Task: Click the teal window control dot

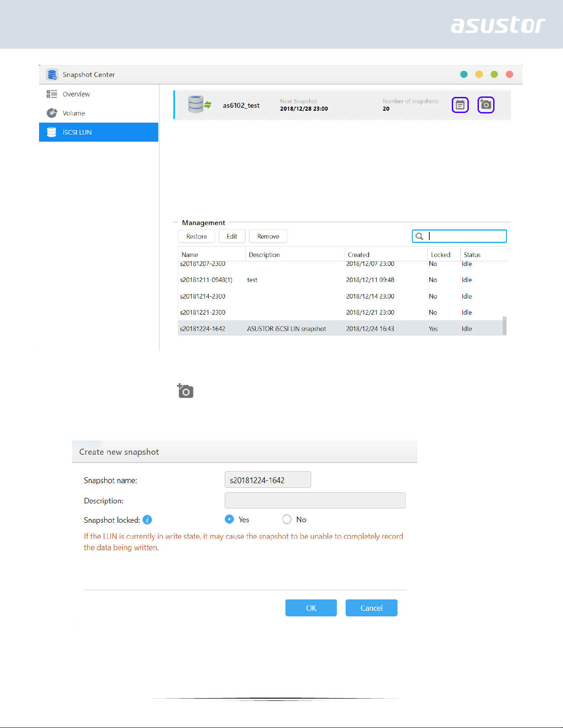Action: tap(464, 74)
